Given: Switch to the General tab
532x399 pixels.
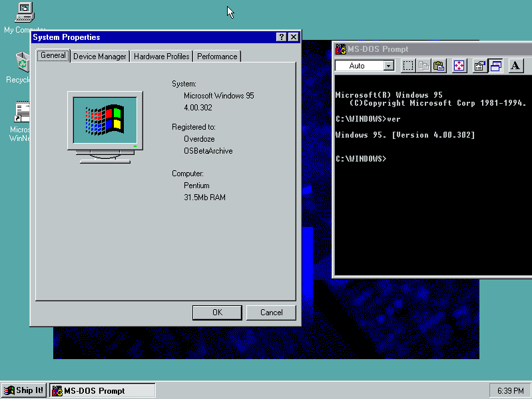Looking at the screenshot, I should point(53,55).
